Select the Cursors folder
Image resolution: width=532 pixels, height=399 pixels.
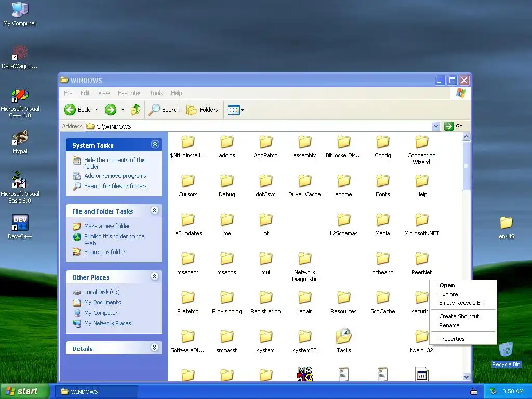point(188,185)
